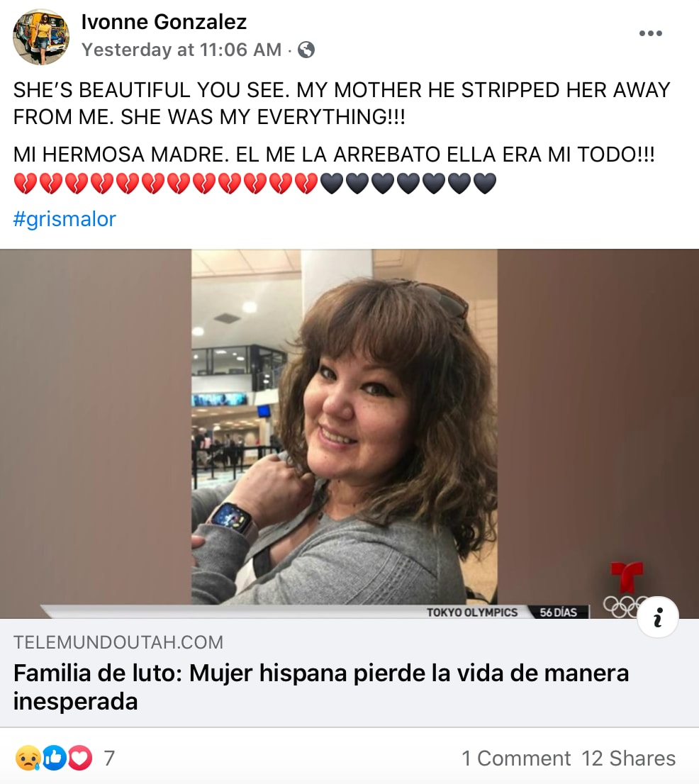Screen dimensions: 699x784
Task: Click the English post caption text
Action: (x=342, y=103)
